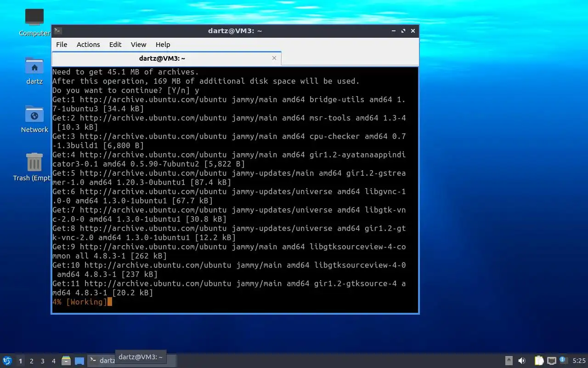Close the terminal window

(413, 31)
